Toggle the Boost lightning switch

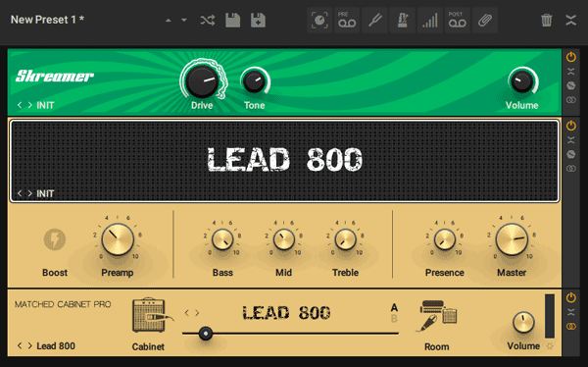[x=55, y=239]
